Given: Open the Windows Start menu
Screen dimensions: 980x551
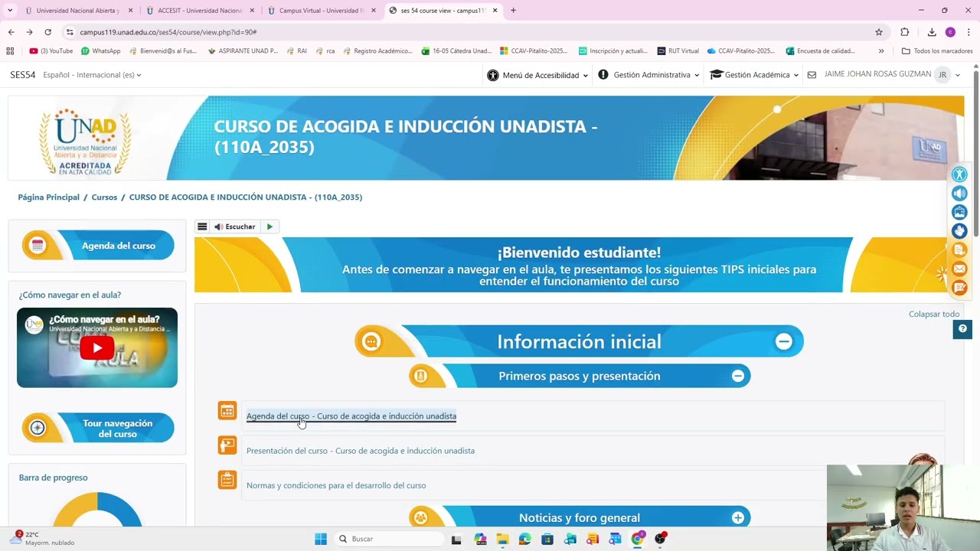Looking at the screenshot, I should pyautogui.click(x=321, y=539).
